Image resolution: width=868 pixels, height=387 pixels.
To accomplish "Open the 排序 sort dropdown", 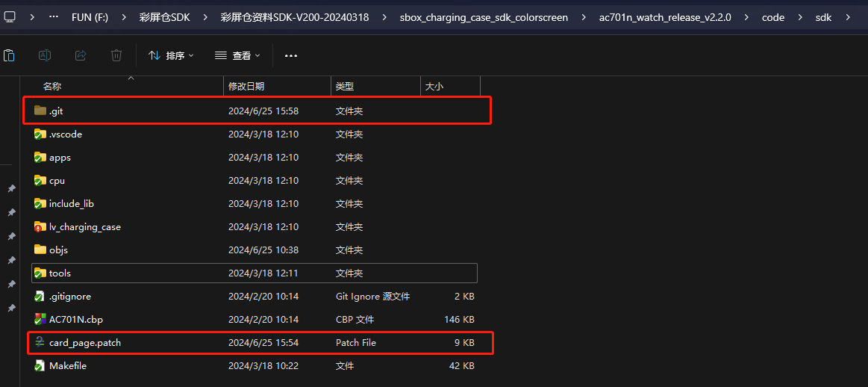I will click(x=171, y=55).
